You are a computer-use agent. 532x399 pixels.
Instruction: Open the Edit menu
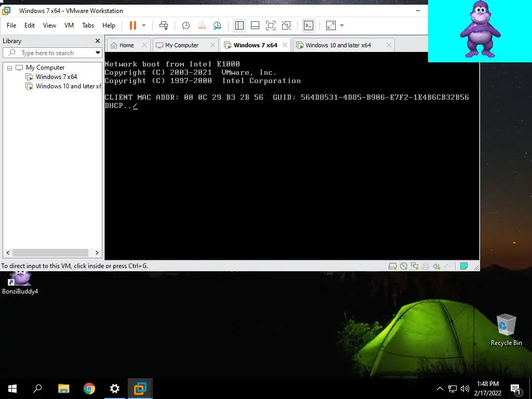pyautogui.click(x=30, y=25)
